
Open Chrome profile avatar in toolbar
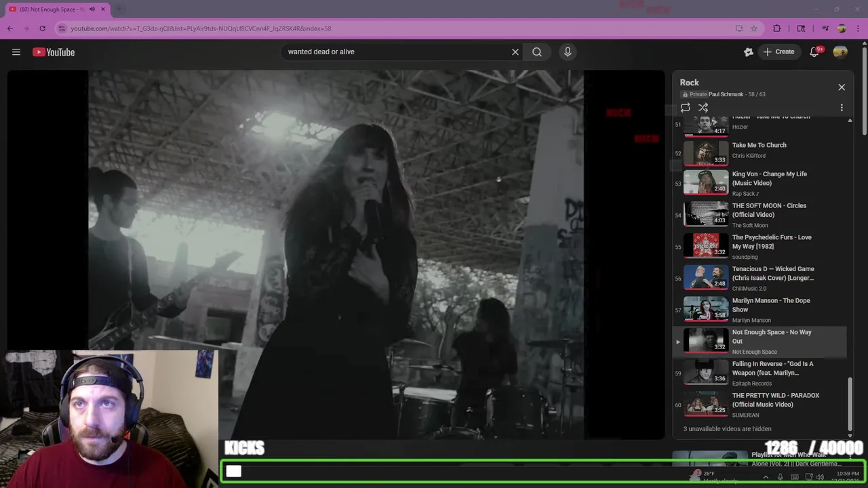tap(842, 28)
